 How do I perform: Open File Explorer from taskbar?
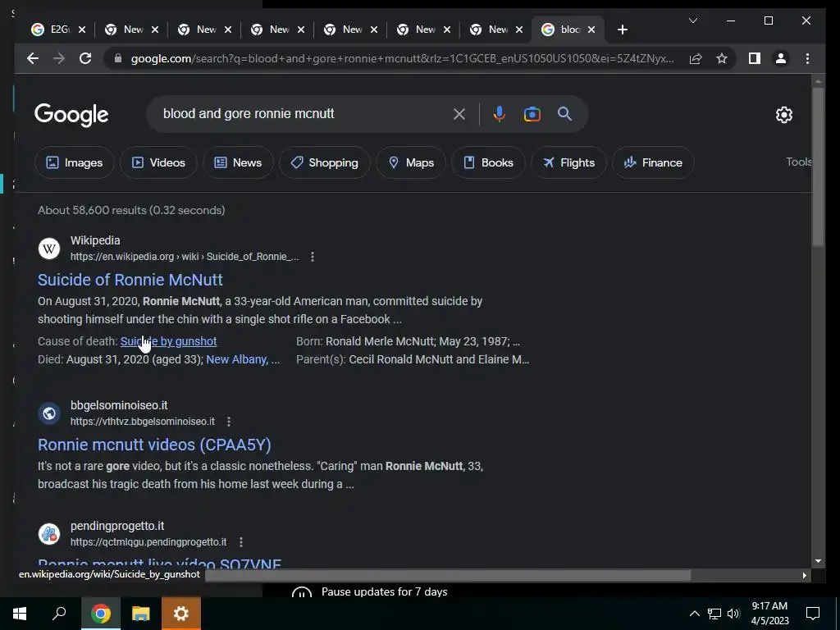coord(141,614)
